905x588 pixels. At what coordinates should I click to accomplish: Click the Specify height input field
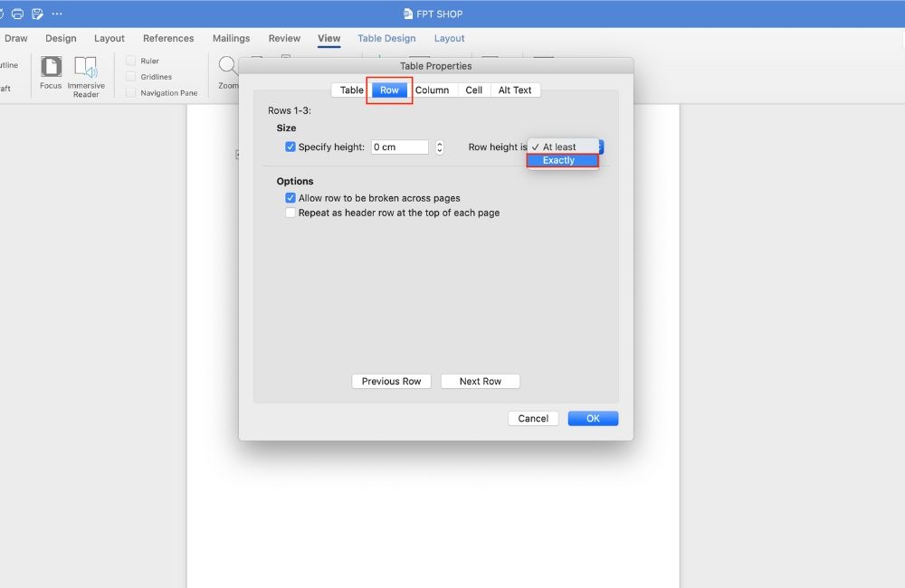[399, 147]
